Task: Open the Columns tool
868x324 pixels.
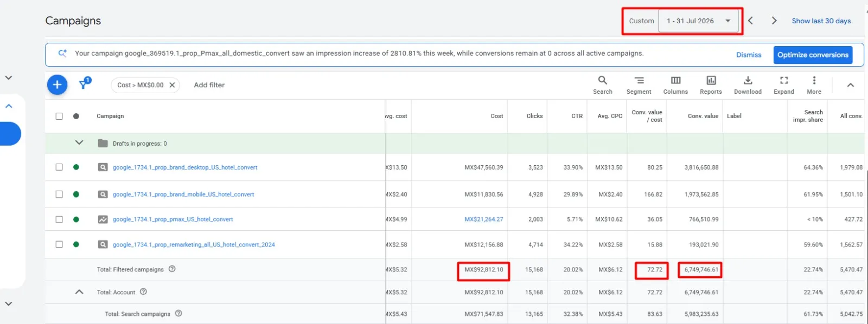Action: [x=675, y=85]
